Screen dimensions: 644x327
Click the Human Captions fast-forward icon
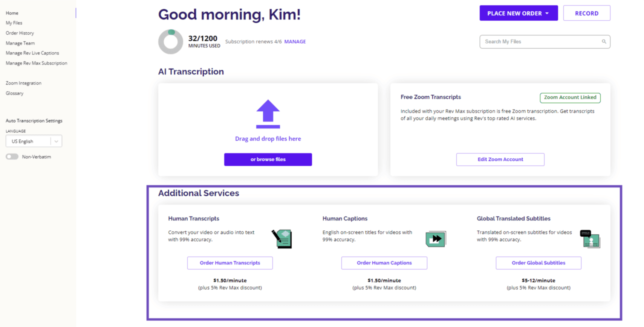(436, 239)
